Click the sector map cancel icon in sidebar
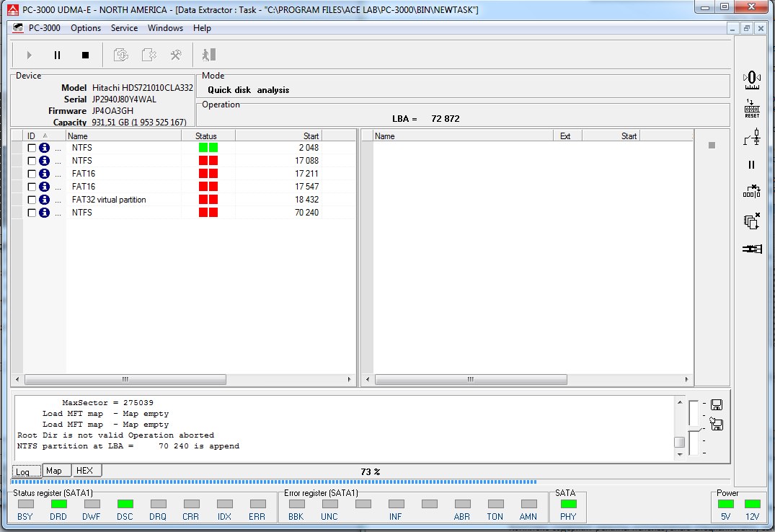The image size is (775, 532). [x=752, y=191]
